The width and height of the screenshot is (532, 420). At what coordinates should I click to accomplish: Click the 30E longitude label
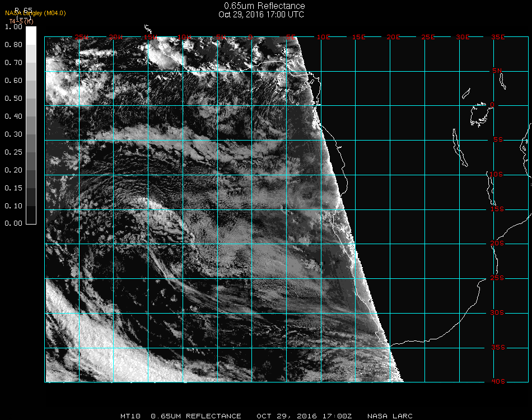pos(463,37)
